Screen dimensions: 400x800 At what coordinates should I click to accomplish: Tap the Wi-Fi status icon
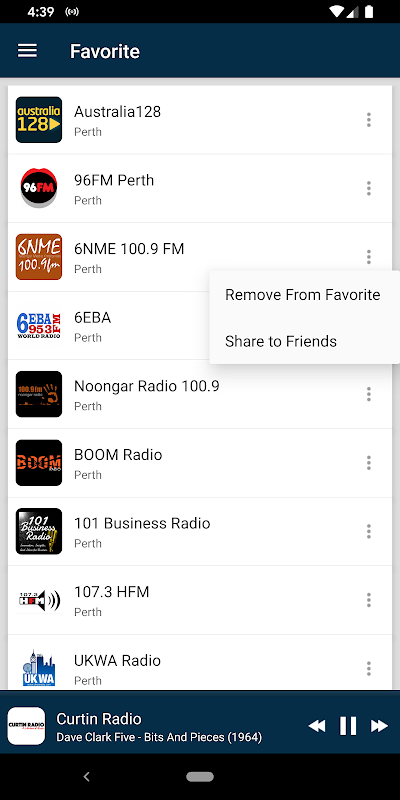336,11
